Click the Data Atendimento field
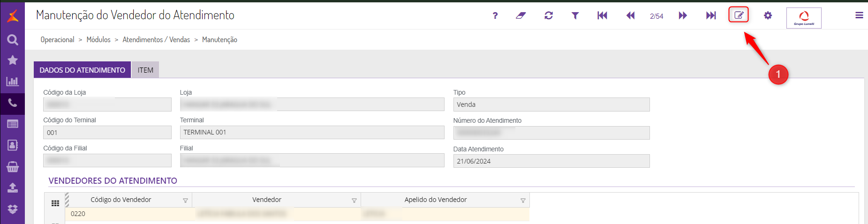 551,161
